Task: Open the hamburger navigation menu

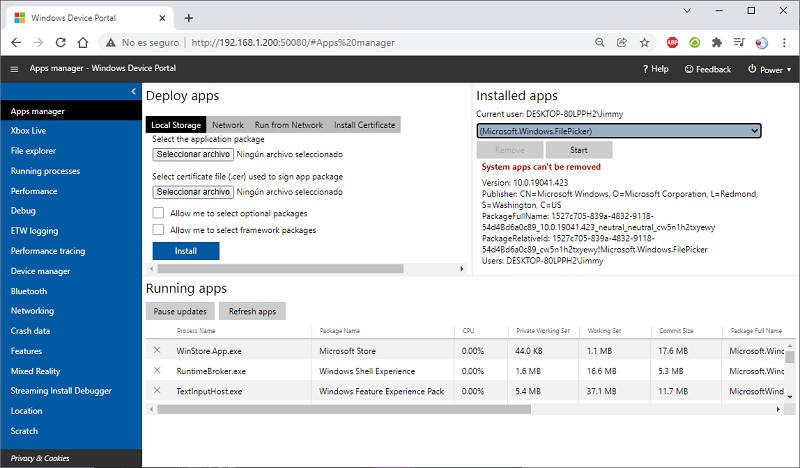Action: [x=14, y=69]
